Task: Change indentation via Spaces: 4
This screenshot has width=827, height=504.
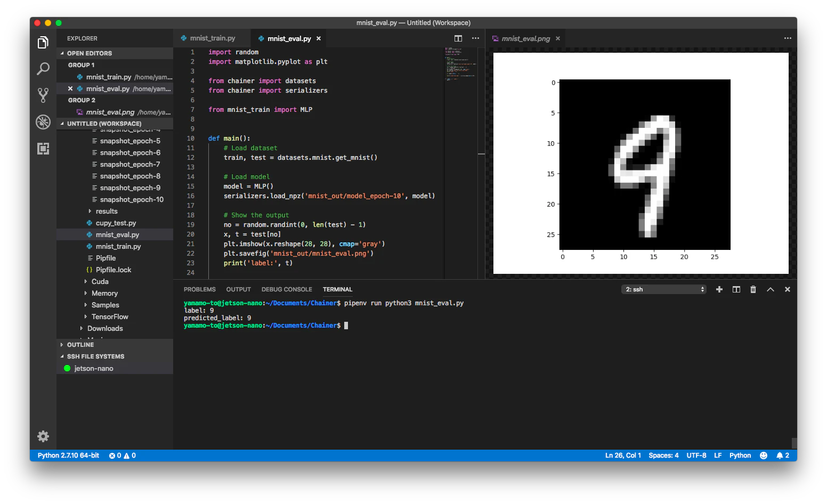Action: (x=663, y=456)
